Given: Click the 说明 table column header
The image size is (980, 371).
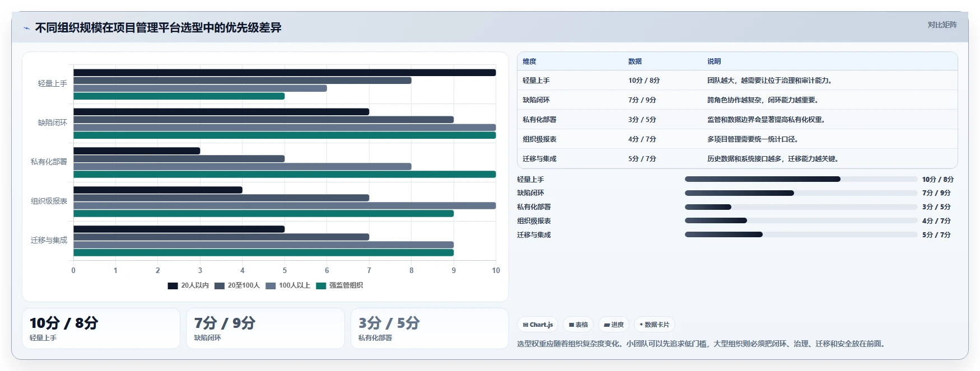Looking at the screenshot, I should pyautogui.click(x=714, y=62).
